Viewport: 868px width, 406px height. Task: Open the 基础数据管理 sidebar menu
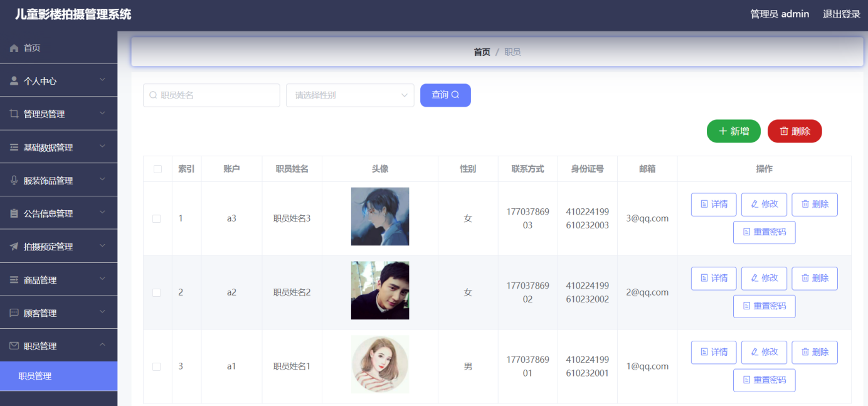tap(58, 147)
